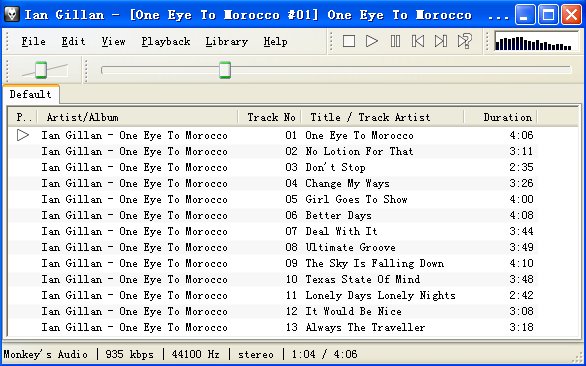This screenshot has height=366, width=586.
Task: Sort by Title / Track Artist header
Action: (382, 117)
